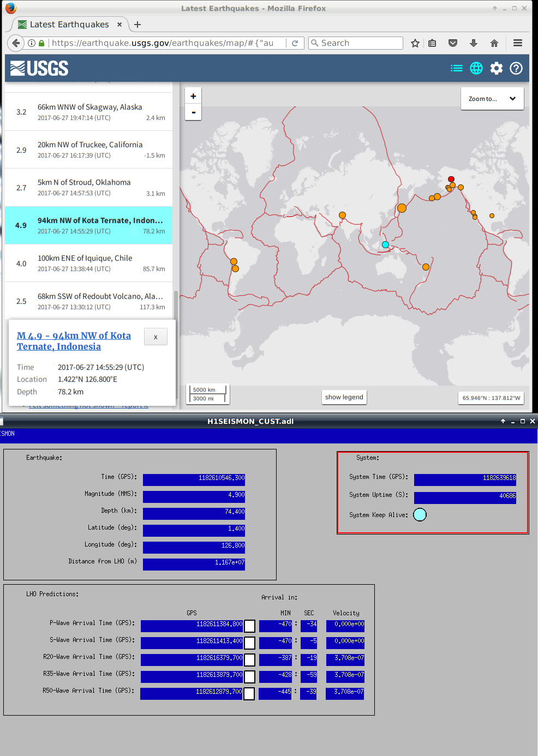This screenshot has width=538, height=756.
Task: Select the globe map view icon
Action: (476, 68)
